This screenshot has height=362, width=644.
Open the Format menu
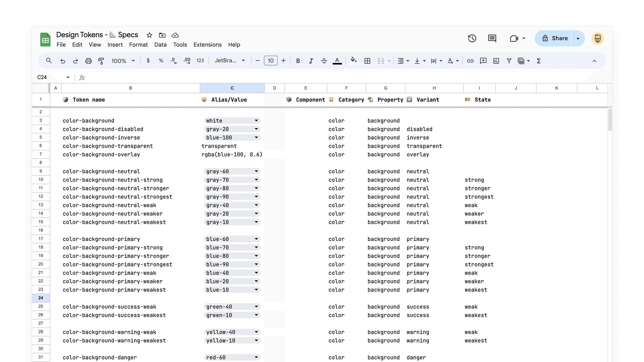click(138, 45)
